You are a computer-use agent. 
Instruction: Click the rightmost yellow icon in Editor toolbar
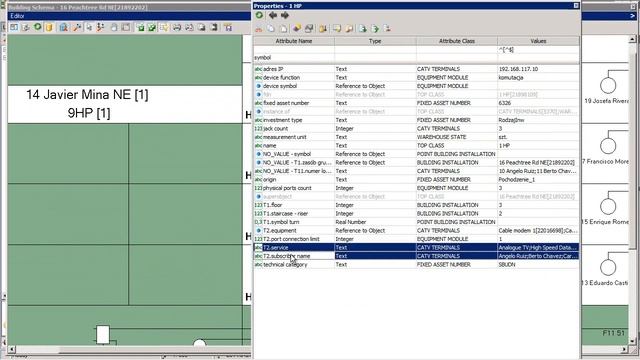coord(228,27)
